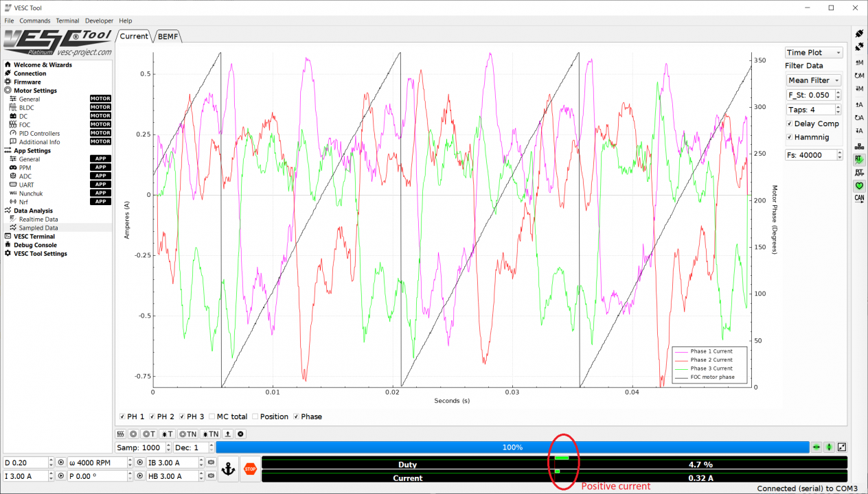Click the Connect plug icon in right toolbar
This screenshot has width=868, height=494.
[859, 33]
